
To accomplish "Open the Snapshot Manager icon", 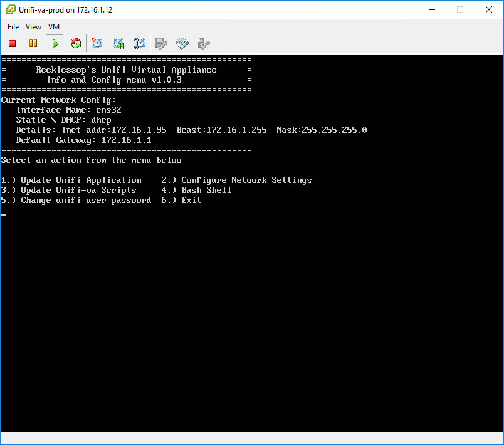I will click(x=140, y=43).
